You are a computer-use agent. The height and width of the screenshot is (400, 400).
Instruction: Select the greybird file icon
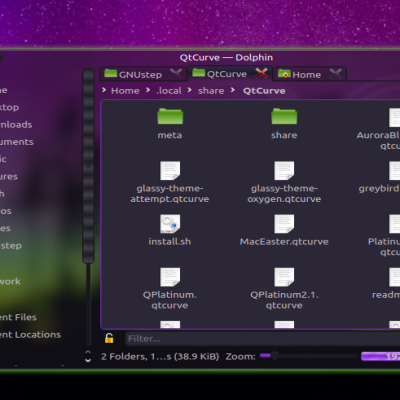pos(395,170)
